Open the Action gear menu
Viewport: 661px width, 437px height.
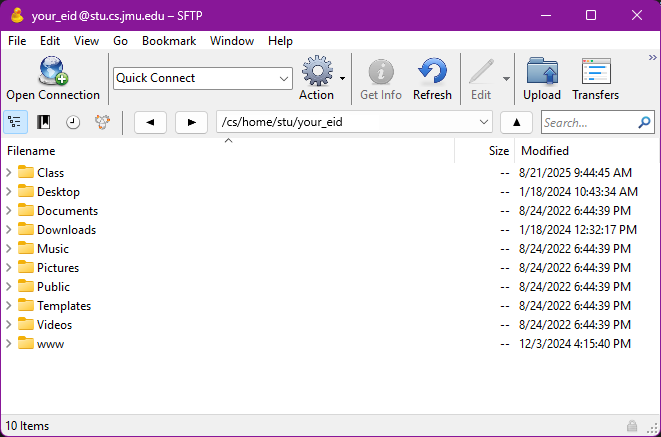tap(317, 72)
